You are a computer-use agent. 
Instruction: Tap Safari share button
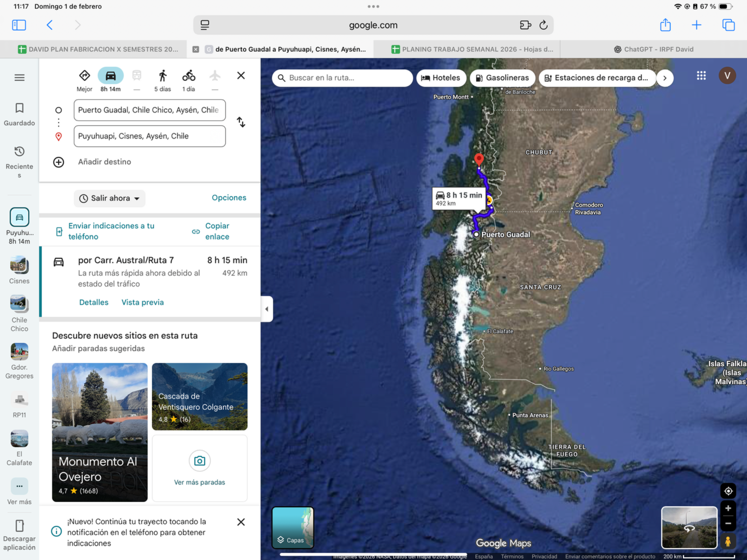coord(665,25)
